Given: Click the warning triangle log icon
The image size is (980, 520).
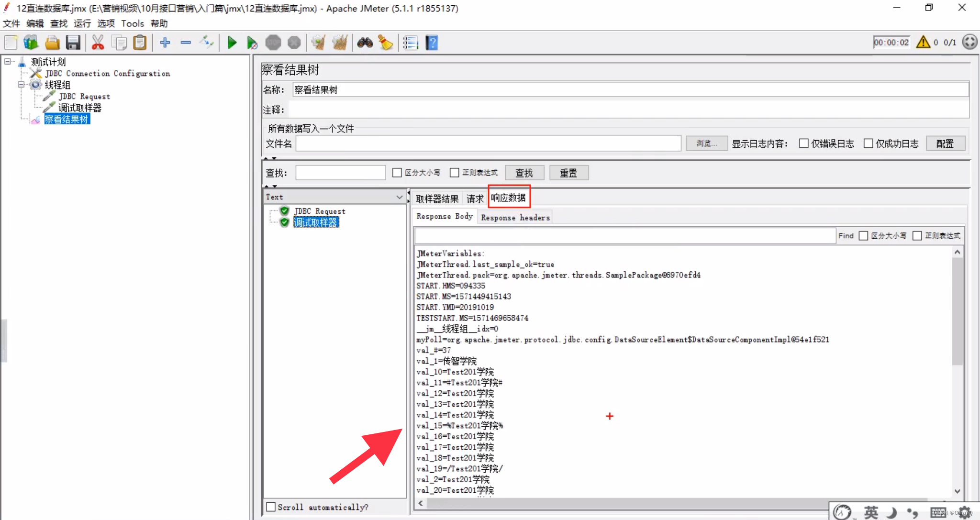Looking at the screenshot, I should click(x=923, y=42).
